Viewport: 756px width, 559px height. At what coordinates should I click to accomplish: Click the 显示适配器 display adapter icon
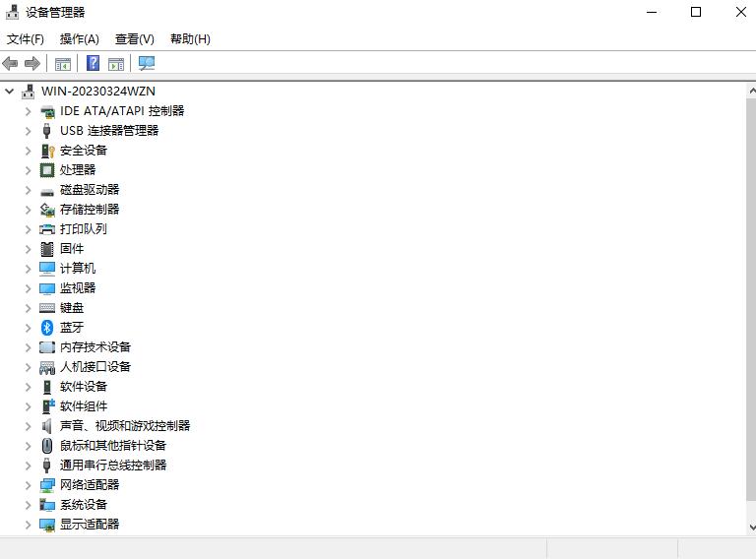(x=47, y=525)
